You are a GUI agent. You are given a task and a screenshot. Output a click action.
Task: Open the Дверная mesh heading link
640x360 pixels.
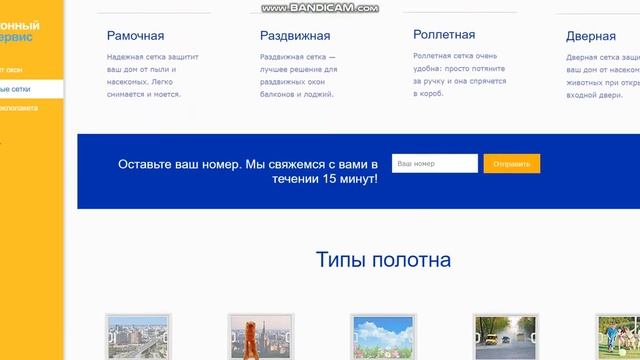[591, 36]
